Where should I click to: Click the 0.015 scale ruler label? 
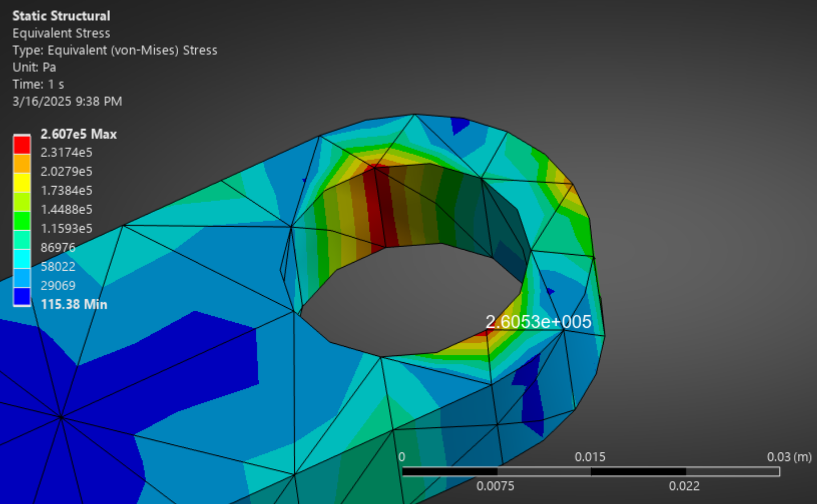tap(590, 457)
